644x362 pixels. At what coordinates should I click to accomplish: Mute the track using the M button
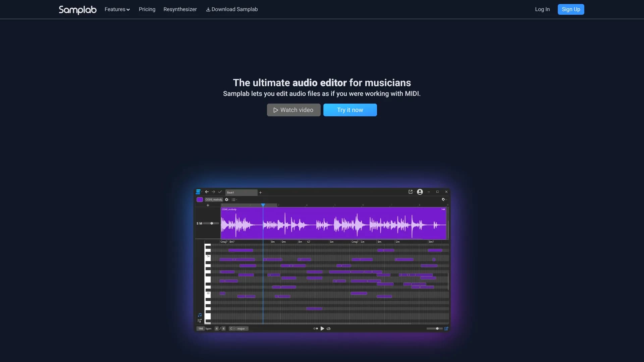point(201,224)
